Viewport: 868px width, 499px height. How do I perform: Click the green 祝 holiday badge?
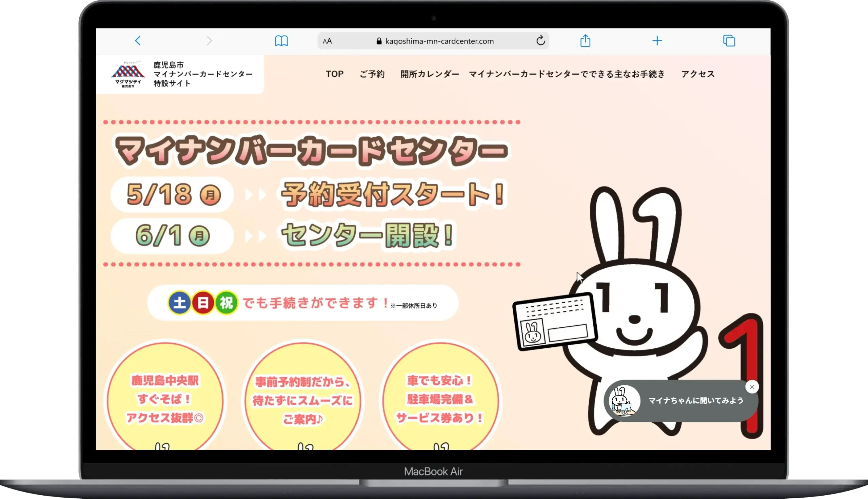coord(226,303)
